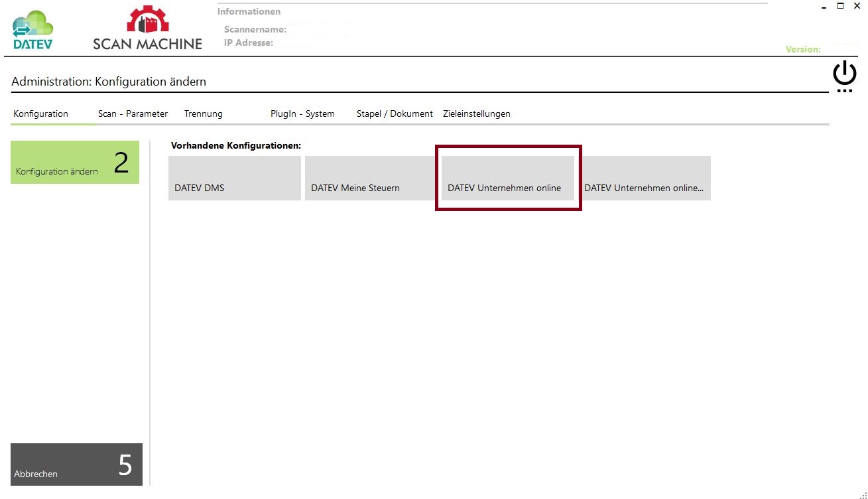Click the DATEV cloud logo
868x499 pixels.
click(32, 31)
